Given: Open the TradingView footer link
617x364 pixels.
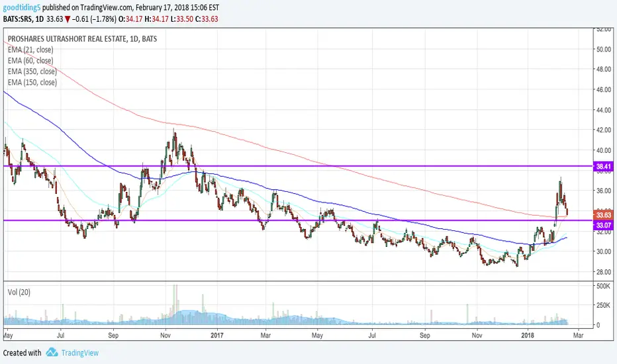Looking at the screenshot, I should pos(80,353).
